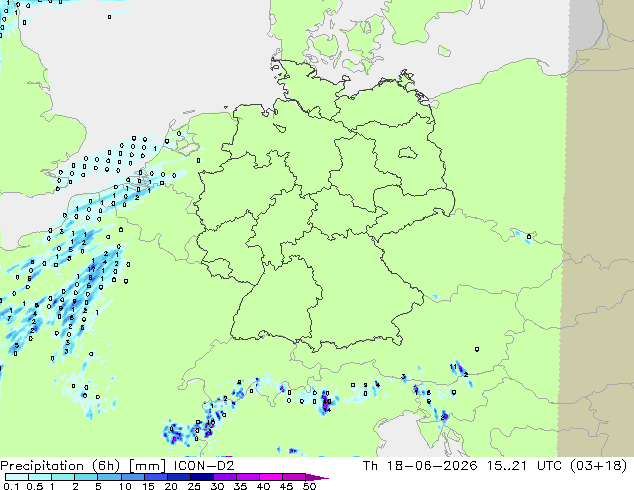
Task: Click the "15..21 UTC" time range text
Action: point(524,466)
